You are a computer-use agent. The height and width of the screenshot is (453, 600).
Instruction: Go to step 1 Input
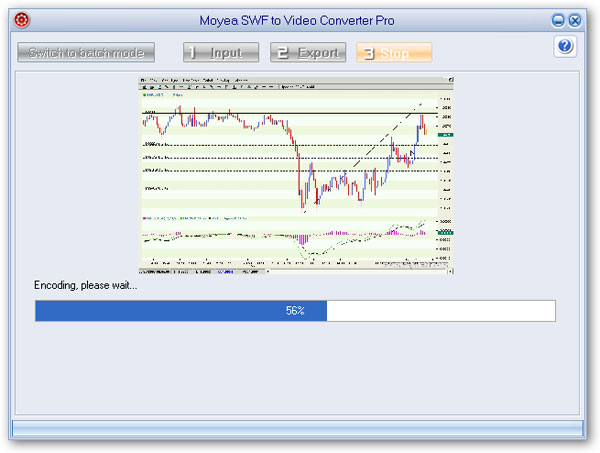click(x=221, y=52)
